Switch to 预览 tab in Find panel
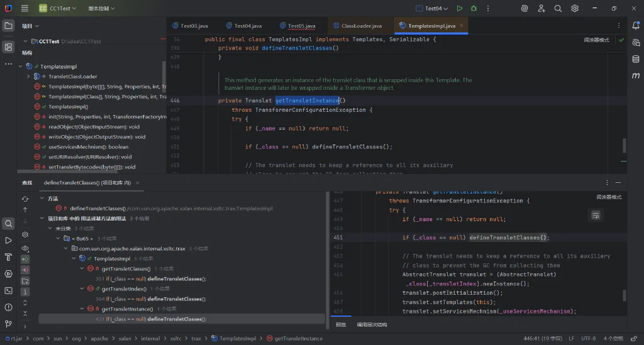This screenshot has width=644, height=345. click(341, 324)
